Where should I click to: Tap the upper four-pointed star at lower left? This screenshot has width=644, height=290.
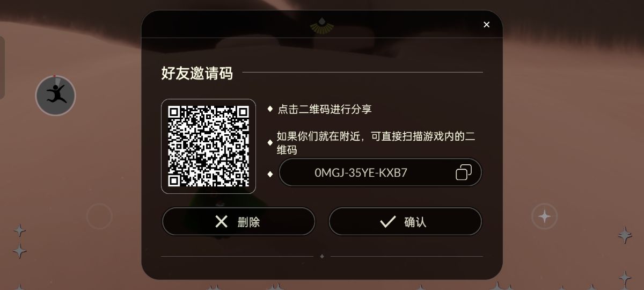coord(19,230)
